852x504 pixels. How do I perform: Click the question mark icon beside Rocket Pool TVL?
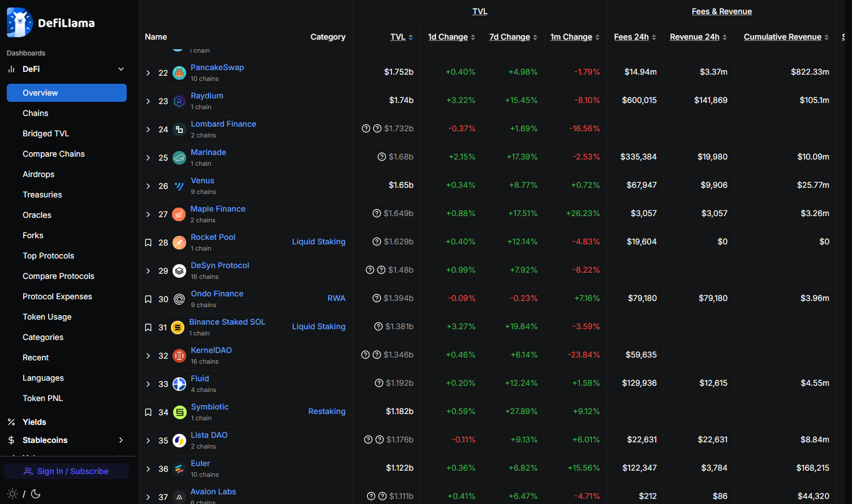click(x=377, y=242)
